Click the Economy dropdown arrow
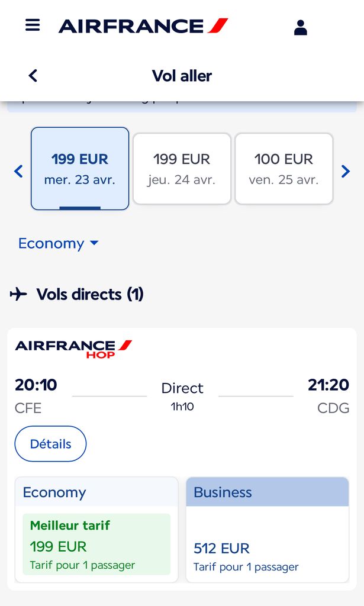The width and height of the screenshot is (364, 606). point(94,243)
